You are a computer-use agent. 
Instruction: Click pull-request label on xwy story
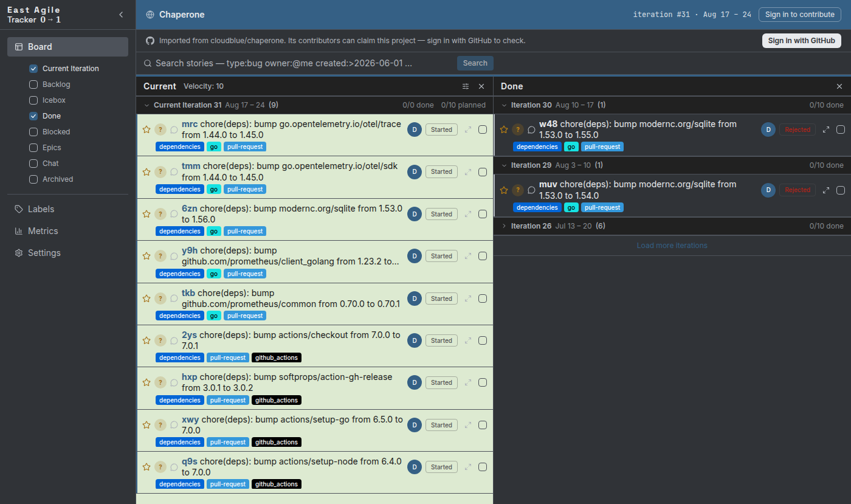[228, 442]
